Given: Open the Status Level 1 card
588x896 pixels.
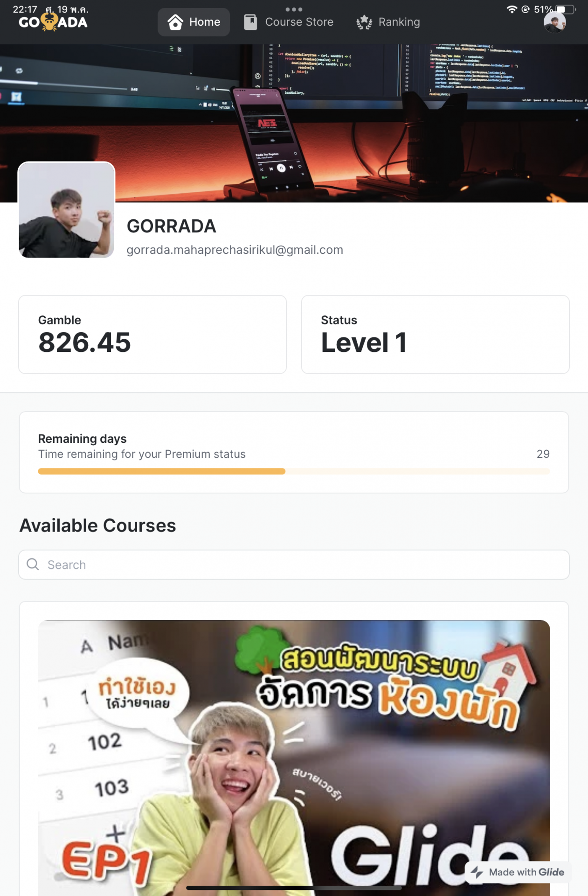Looking at the screenshot, I should pyautogui.click(x=435, y=334).
